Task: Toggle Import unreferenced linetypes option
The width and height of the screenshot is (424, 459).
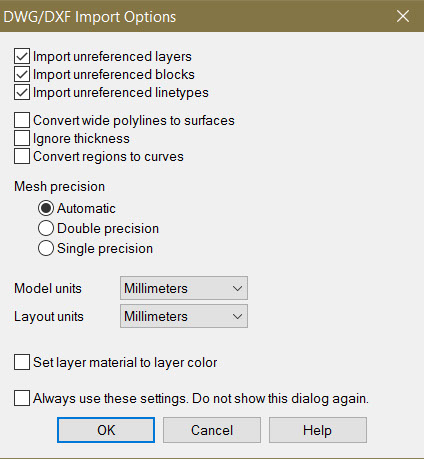Action: click(22, 92)
